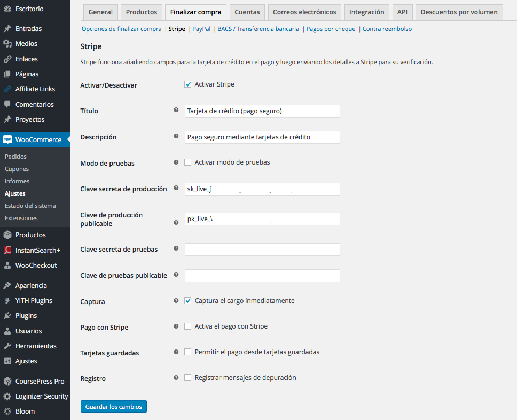
Task: Click Guardar los cambios button
Action: (113, 407)
